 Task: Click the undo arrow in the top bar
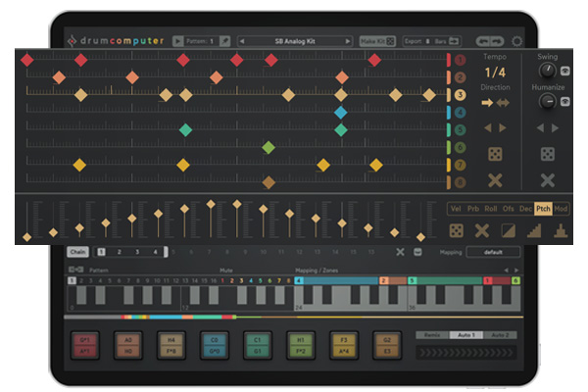click(484, 41)
